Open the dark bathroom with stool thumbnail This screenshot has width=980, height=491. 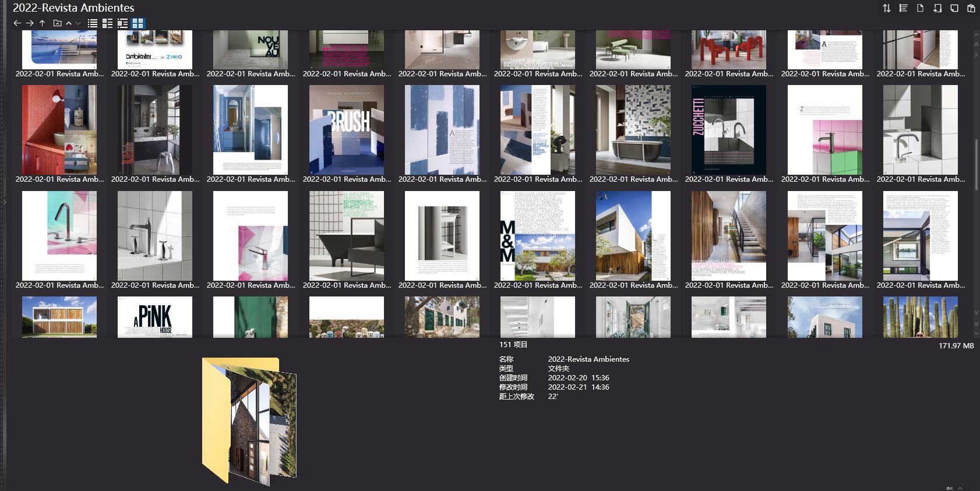(x=155, y=130)
